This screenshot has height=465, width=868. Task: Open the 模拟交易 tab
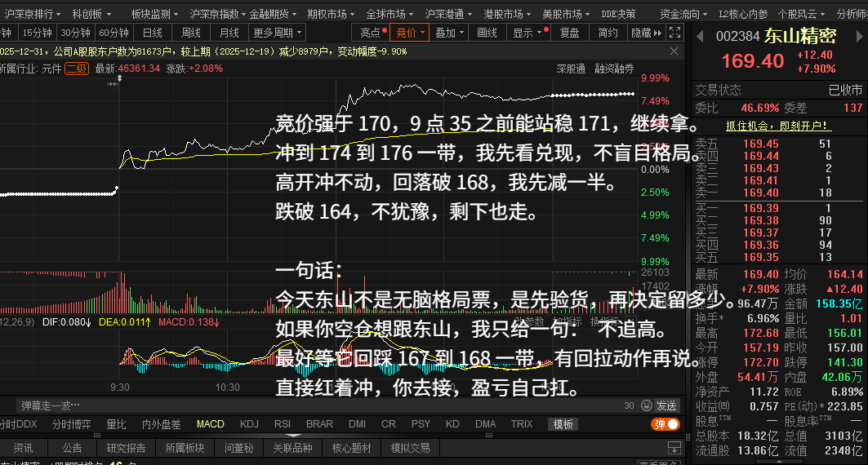[x=410, y=448]
